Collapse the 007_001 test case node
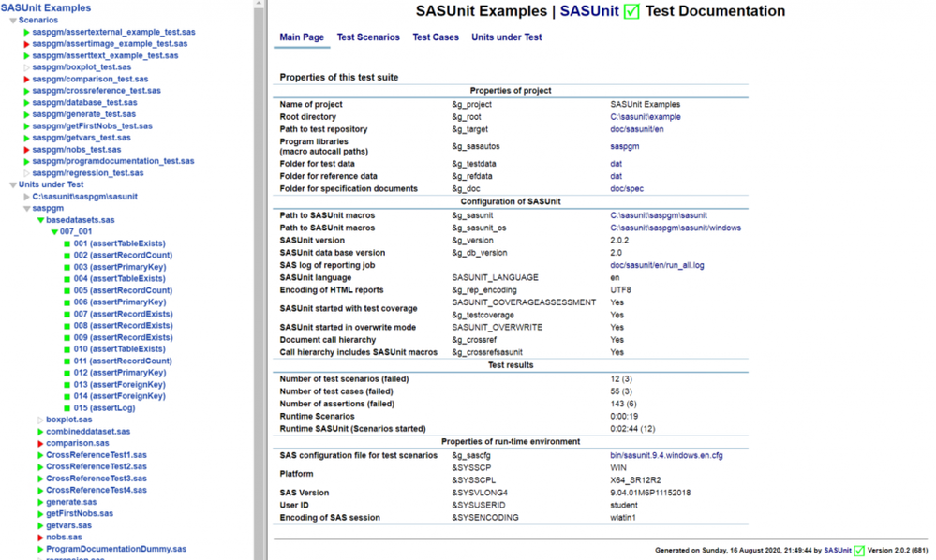936x560 pixels. 54,232
